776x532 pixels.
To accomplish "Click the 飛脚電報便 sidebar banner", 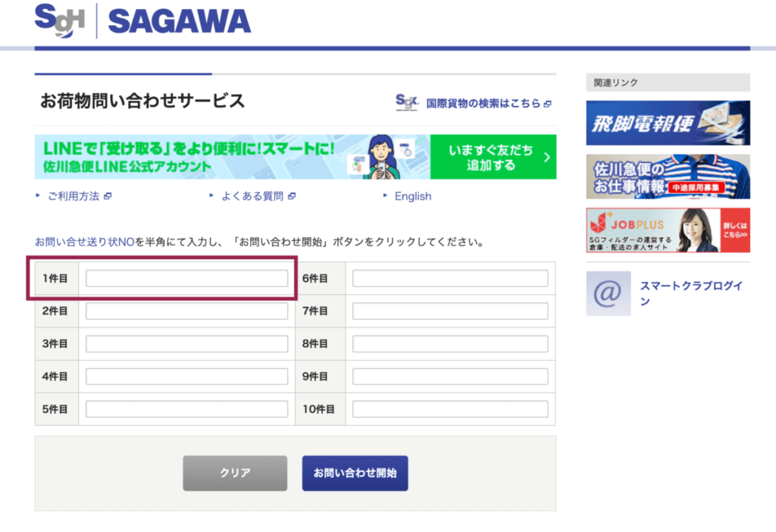I will [x=667, y=123].
